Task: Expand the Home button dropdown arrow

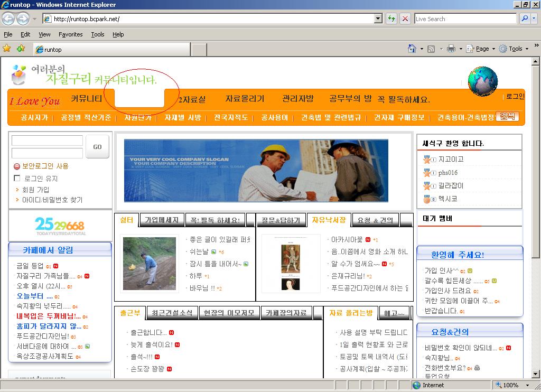Action: pyautogui.click(x=422, y=49)
